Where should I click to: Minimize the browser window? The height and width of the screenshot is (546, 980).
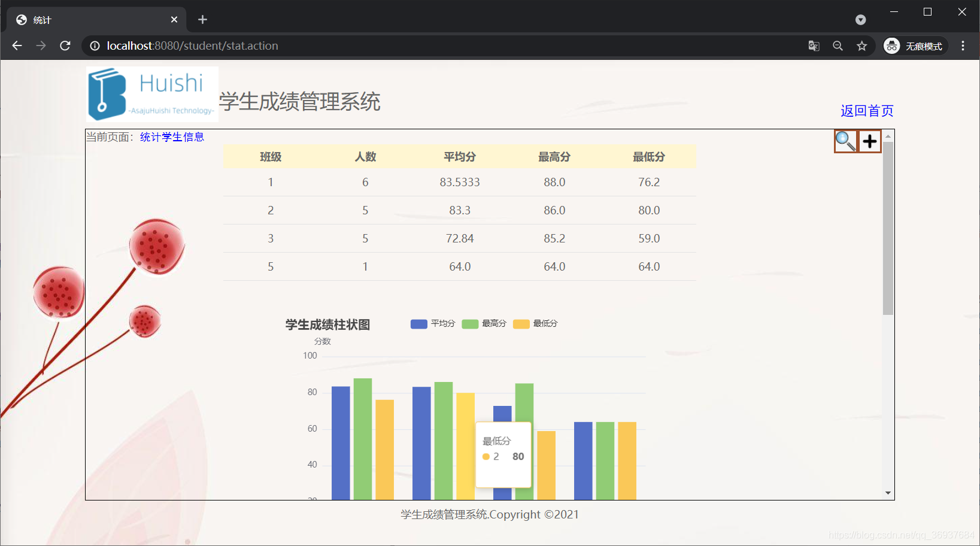[x=894, y=12]
